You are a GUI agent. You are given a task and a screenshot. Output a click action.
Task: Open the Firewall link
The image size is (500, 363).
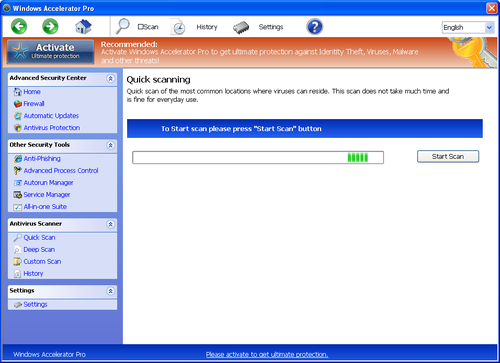[34, 104]
